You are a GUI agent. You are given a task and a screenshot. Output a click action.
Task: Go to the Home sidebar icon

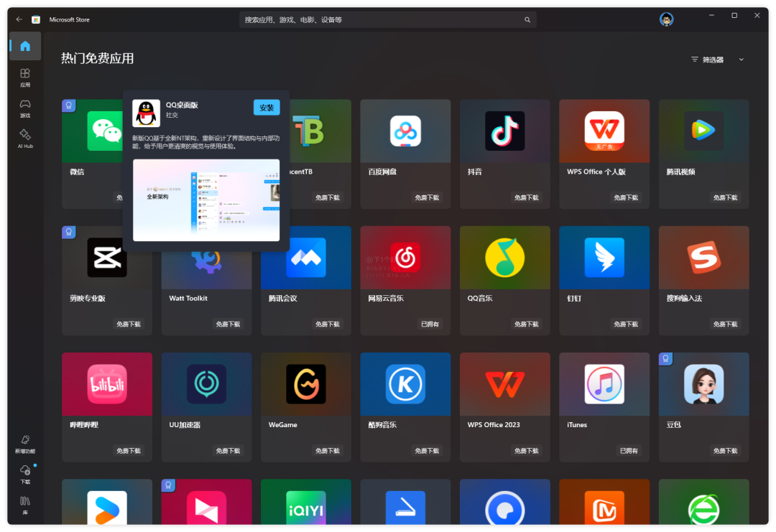point(24,46)
